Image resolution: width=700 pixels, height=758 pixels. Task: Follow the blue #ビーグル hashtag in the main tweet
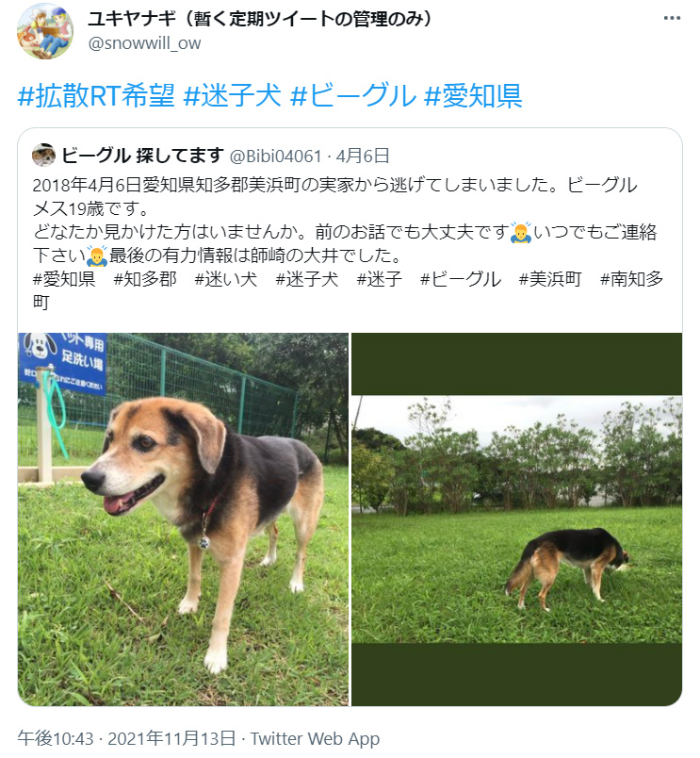point(352,94)
